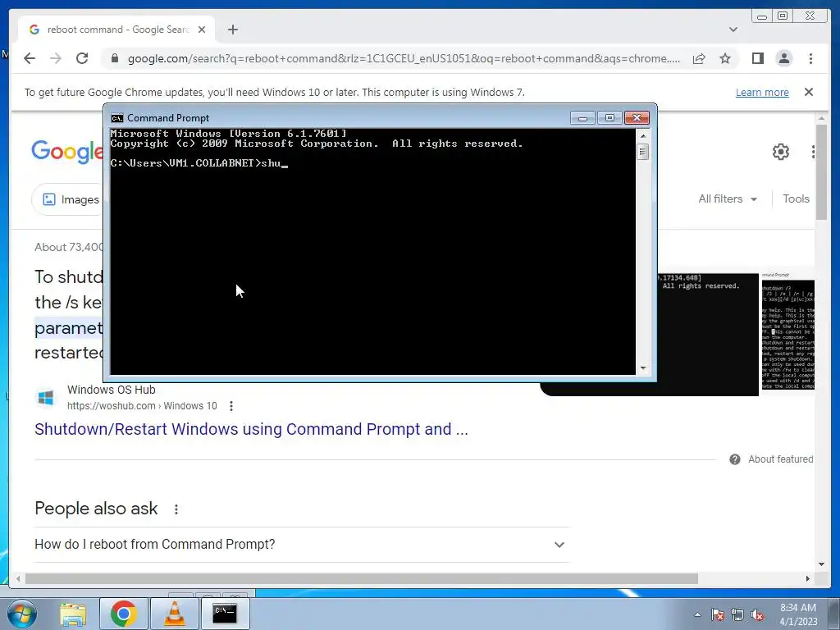Filter results by Images

pos(67,199)
